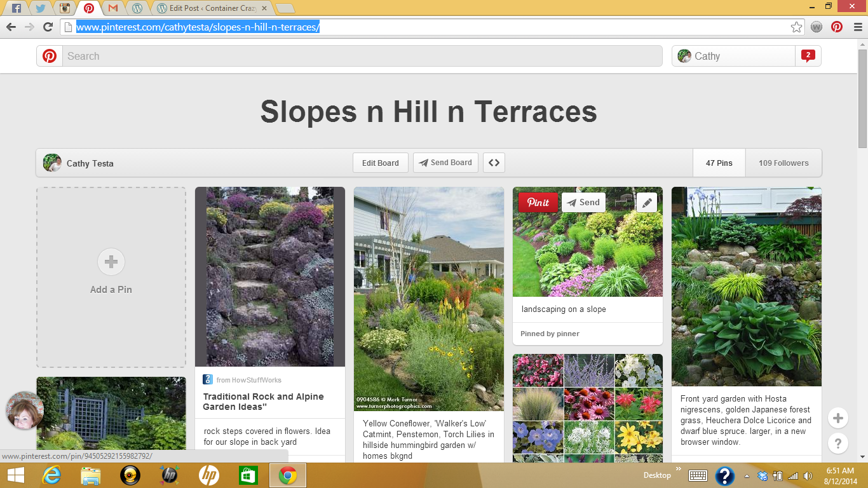Click inside the Pinterest search field

click(362, 56)
